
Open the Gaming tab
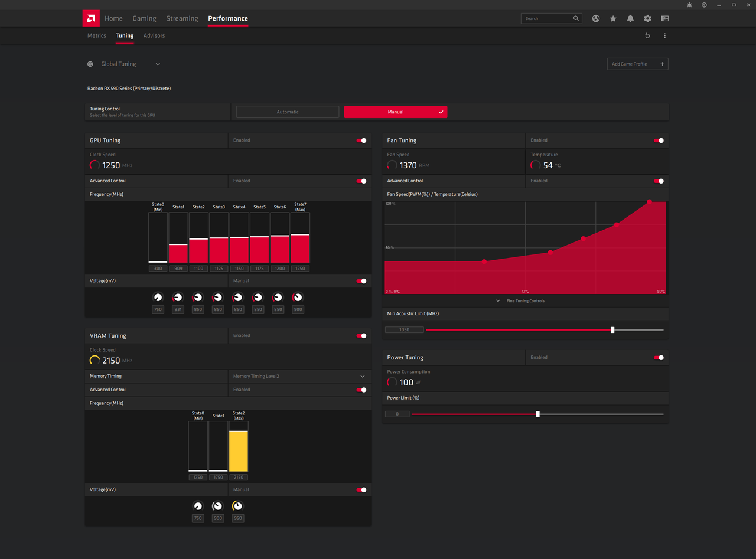(144, 18)
